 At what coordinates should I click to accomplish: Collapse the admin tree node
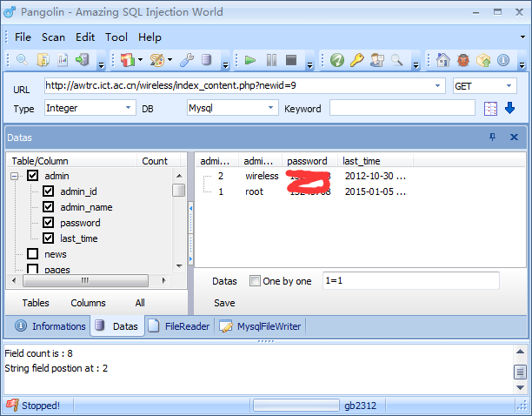pos(14,176)
